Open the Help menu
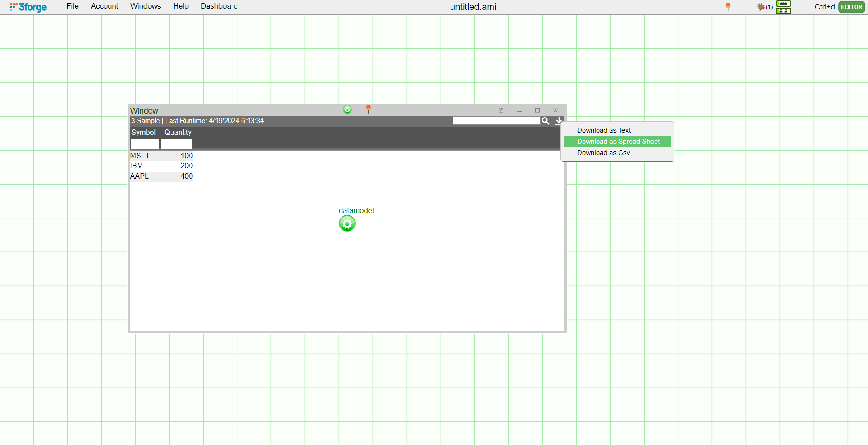Screen dimensions: 868x445 [x=180, y=6]
